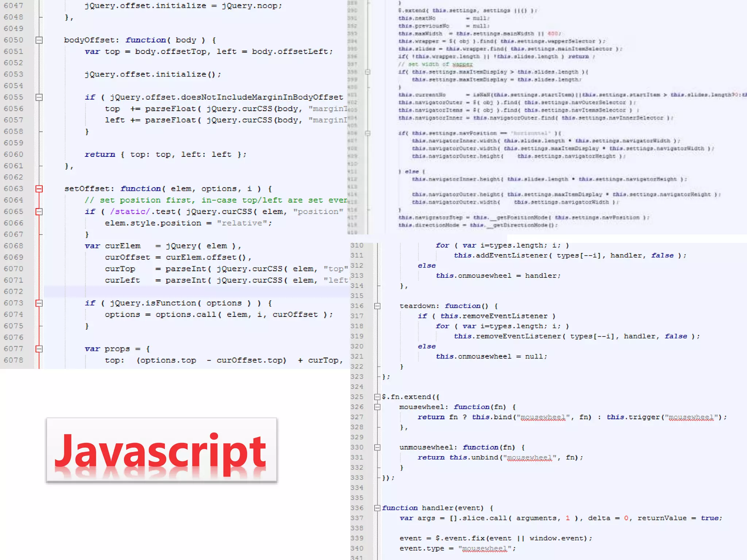Click line number 323 in the gutter
The width and height of the screenshot is (747, 560).
pyautogui.click(x=357, y=377)
